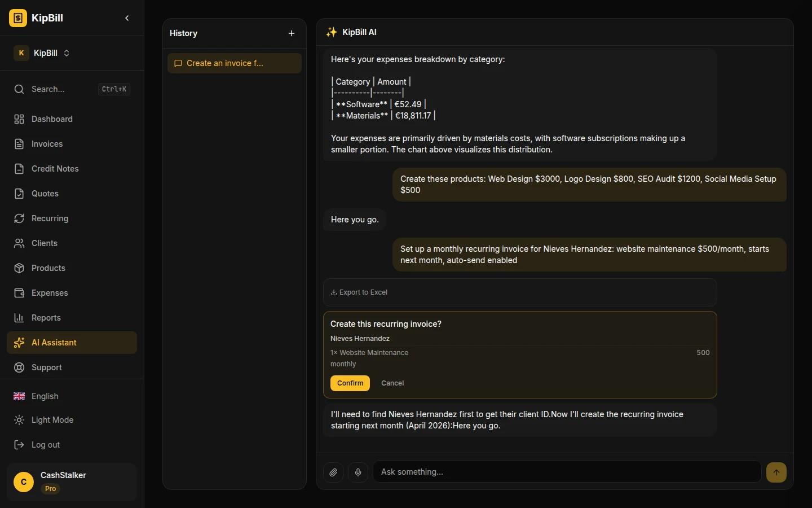Collapse the sidebar with the chevron
Image resolution: width=812 pixels, height=508 pixels.
pos(127,18)
